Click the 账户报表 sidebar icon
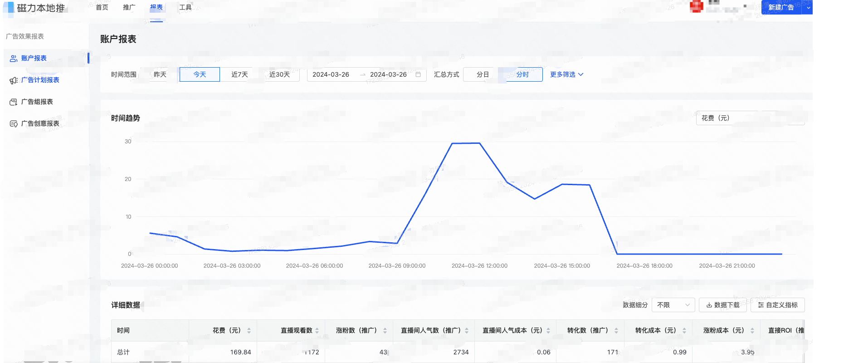868x363 pixels. pos(14,59)
